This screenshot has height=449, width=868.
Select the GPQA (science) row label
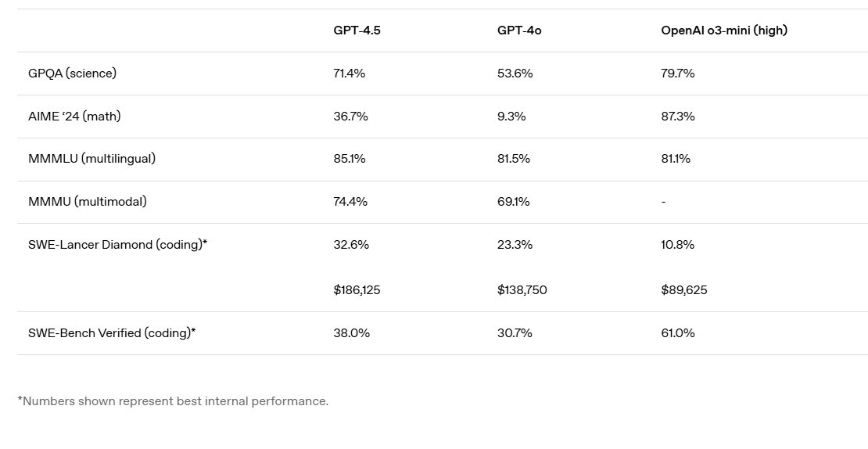tap(72, 74)
